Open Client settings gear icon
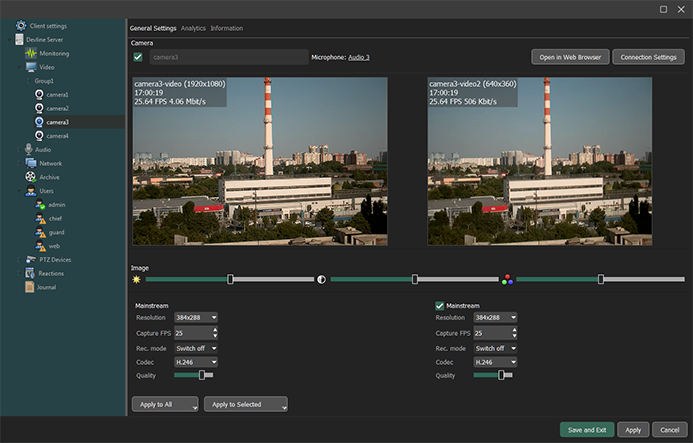The height and width of the screenshot is (443, 693). coord(21,26)
